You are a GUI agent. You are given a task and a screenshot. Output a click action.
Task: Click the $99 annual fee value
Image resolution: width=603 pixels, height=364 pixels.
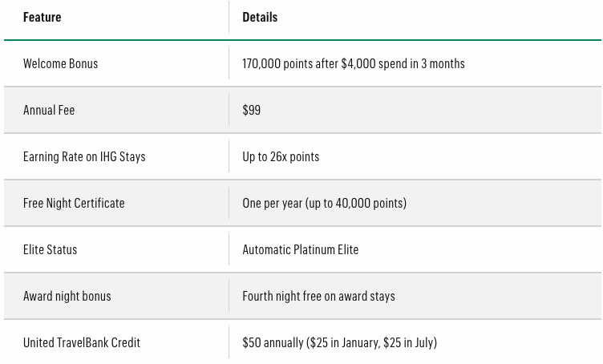pyautogui.click(x=251, y=110)
